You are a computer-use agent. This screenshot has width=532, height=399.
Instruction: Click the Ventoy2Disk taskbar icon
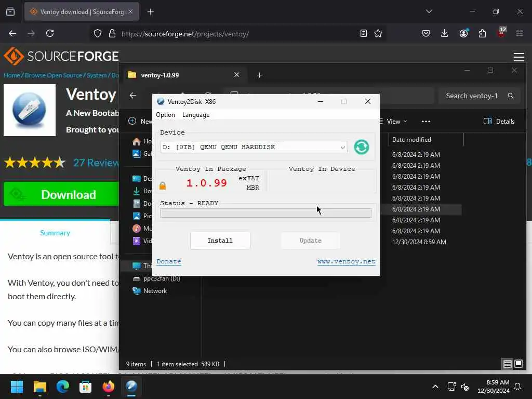[x=131, y=387]
